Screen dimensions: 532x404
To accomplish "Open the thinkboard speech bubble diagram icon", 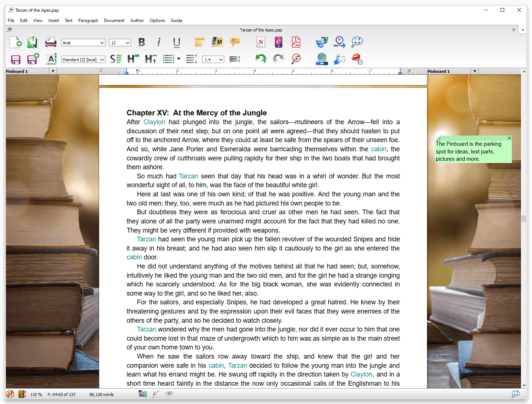I will coord(357,42).
